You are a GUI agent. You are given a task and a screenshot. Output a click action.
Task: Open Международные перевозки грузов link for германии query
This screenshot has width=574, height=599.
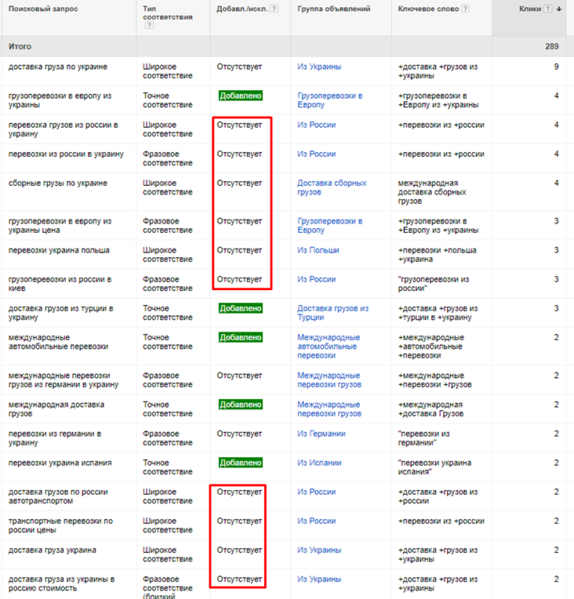coord(329,380)
